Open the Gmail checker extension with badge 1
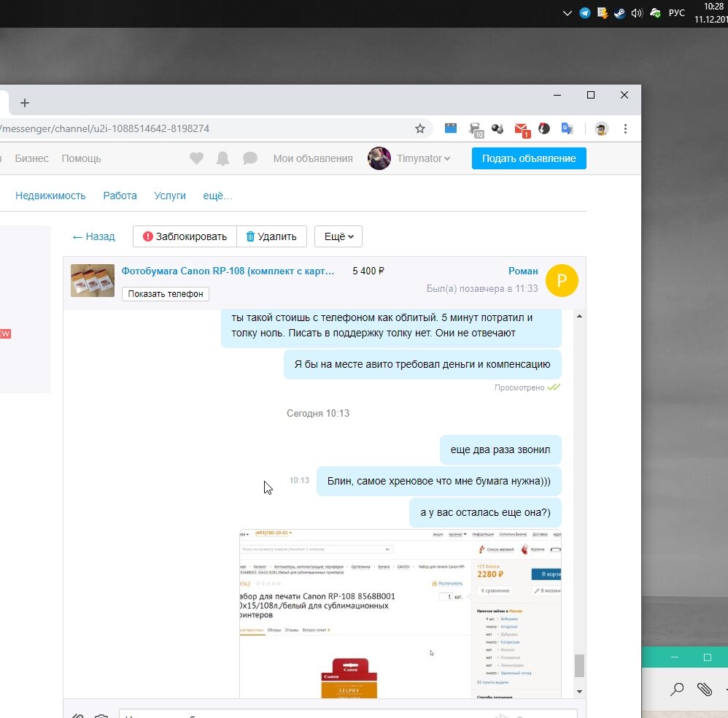 tap(522, 130)
